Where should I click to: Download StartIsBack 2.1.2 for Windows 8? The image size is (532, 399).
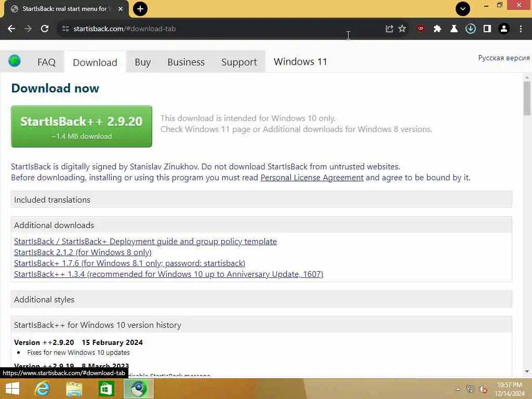(x=83, y=252)
